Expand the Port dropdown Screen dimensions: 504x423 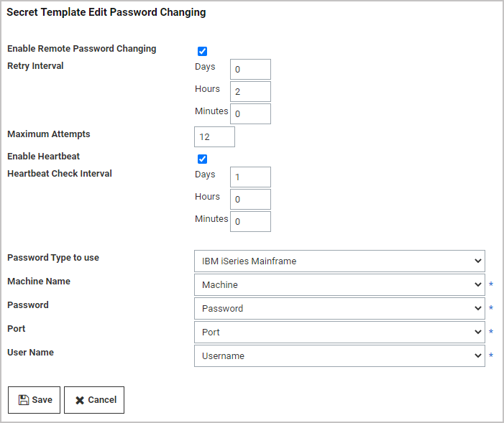click(339, 333)
